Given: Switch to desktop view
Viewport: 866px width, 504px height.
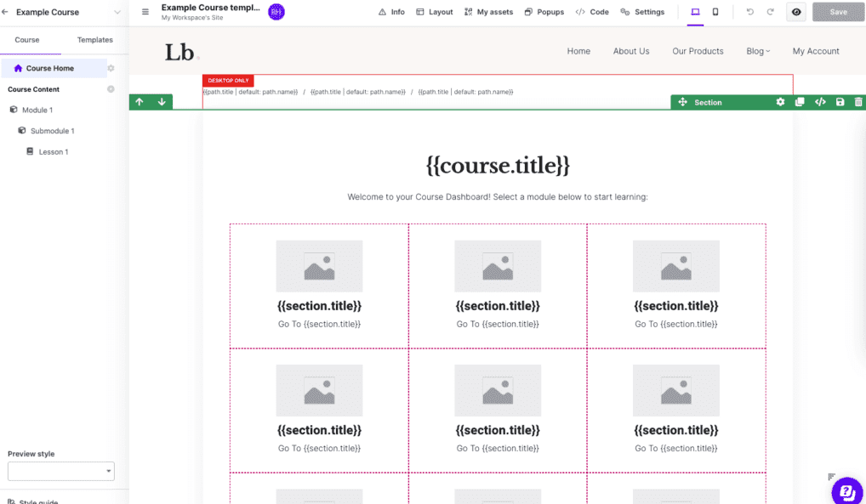Looking at the screenshot, I should click(x=695, y=12).
